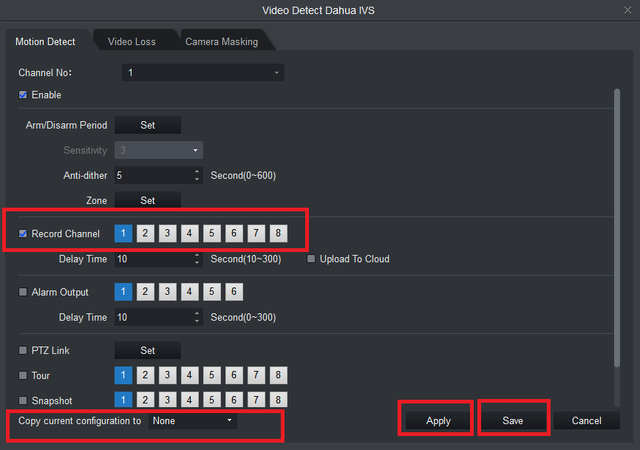Select Tour channel 6
This screenshot has width=640, height=450.
click(x=234, y=375)
